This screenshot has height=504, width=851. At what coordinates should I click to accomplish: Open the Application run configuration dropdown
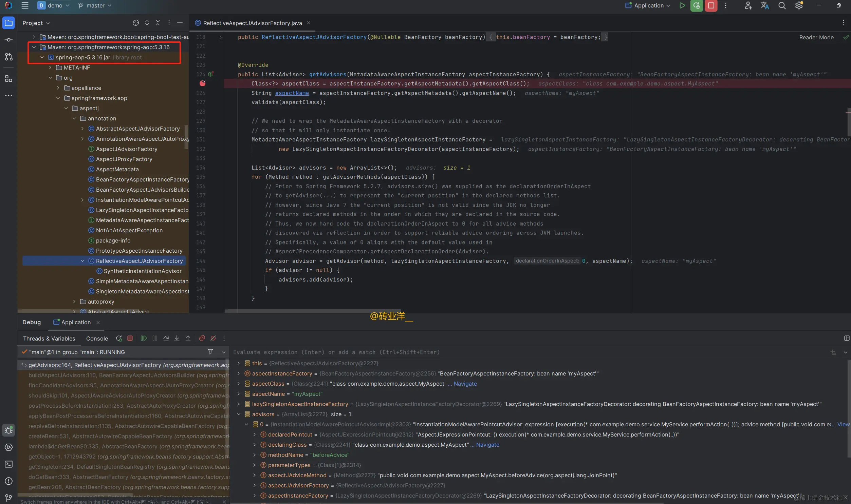[x=648, y=5]
